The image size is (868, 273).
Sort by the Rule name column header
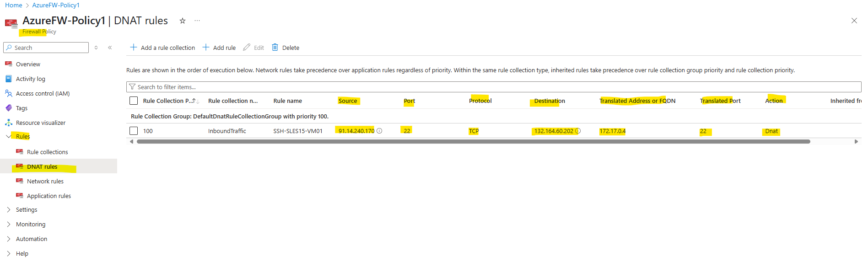(x=288, y=101)
